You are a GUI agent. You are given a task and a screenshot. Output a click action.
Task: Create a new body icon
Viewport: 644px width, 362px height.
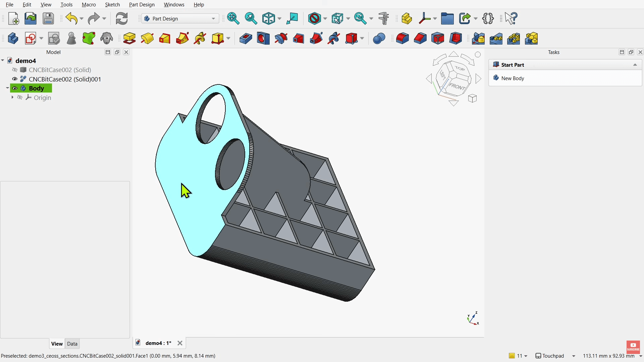(x=13, y=38)
